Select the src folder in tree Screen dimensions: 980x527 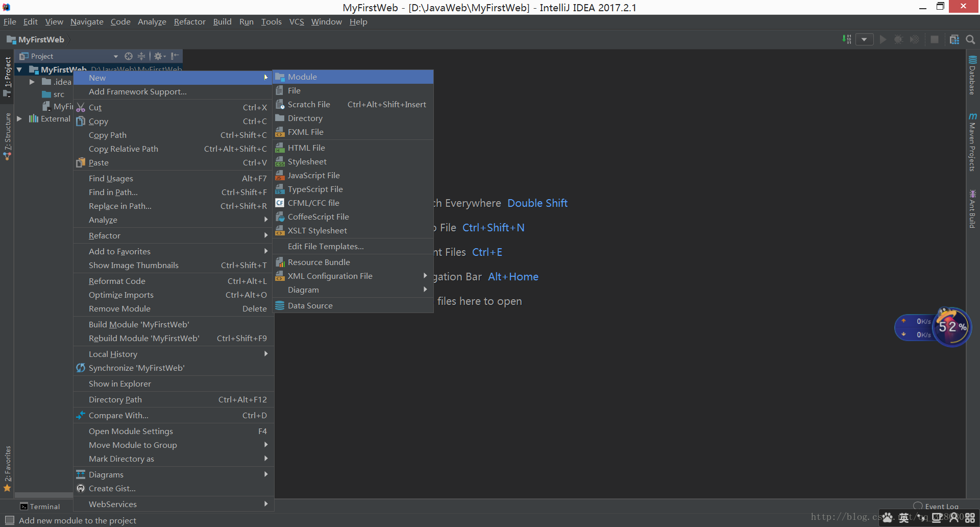[54, 94]
